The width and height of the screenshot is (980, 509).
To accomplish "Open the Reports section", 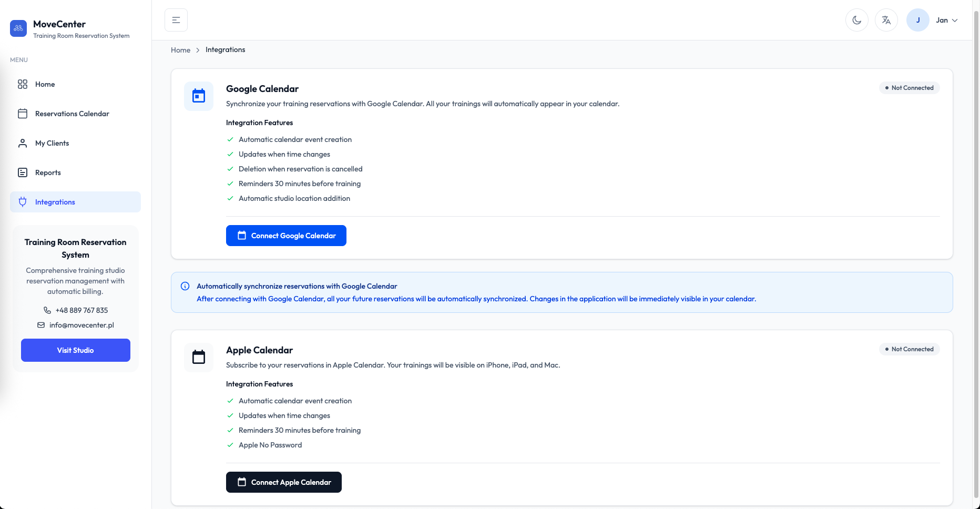I will click(x=75, y=172).
